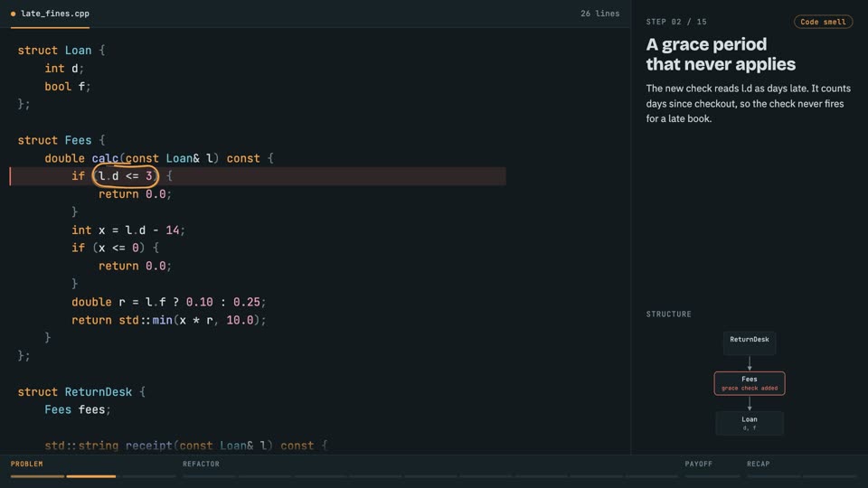Click the active orange step-two progress segment
The height and width of the screenshot is (488, 868).
point(91,476)
